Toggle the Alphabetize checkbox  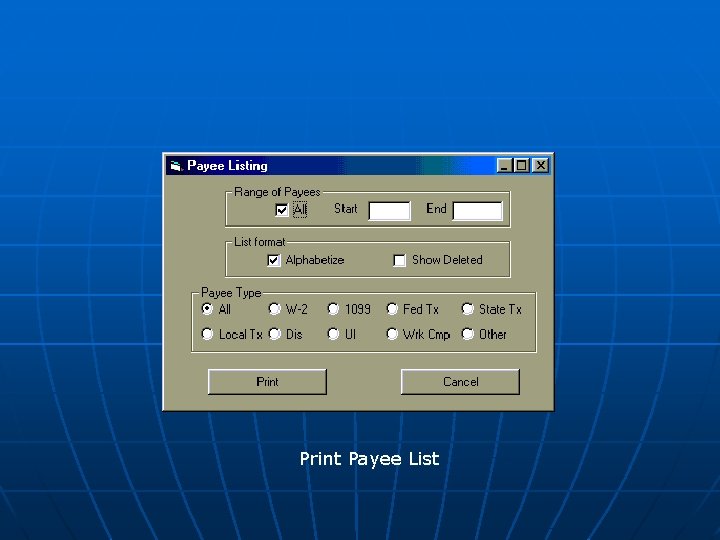click(274, 260)
